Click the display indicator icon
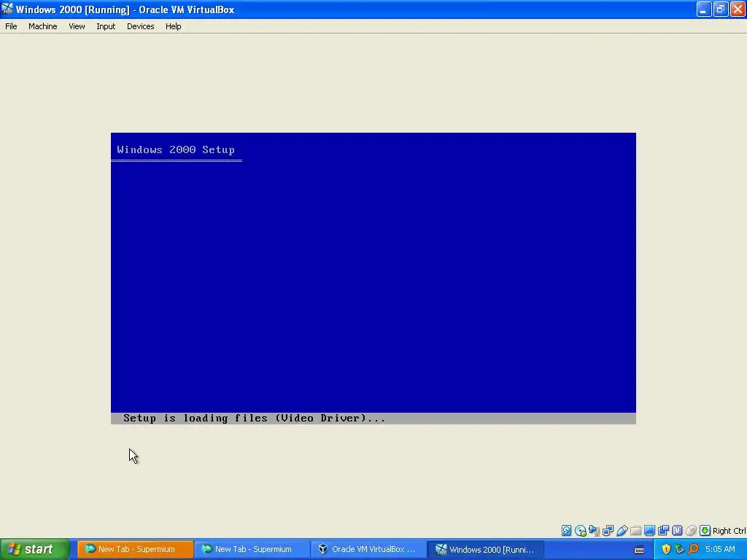 coord(649,531)
